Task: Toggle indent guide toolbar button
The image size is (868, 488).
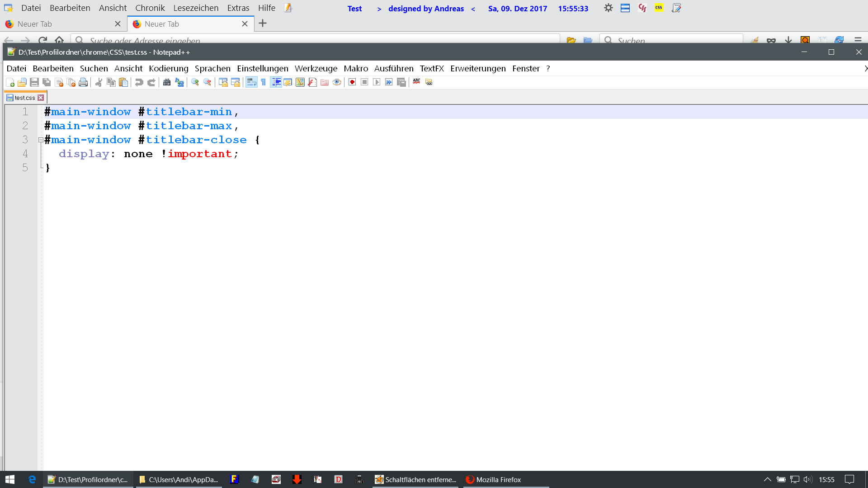Action: point(276,82)
